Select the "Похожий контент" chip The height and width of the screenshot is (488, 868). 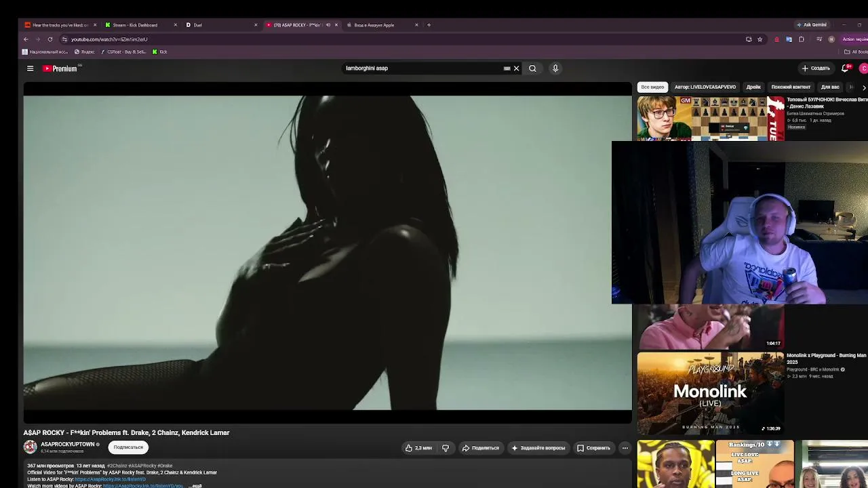point(791,87)
